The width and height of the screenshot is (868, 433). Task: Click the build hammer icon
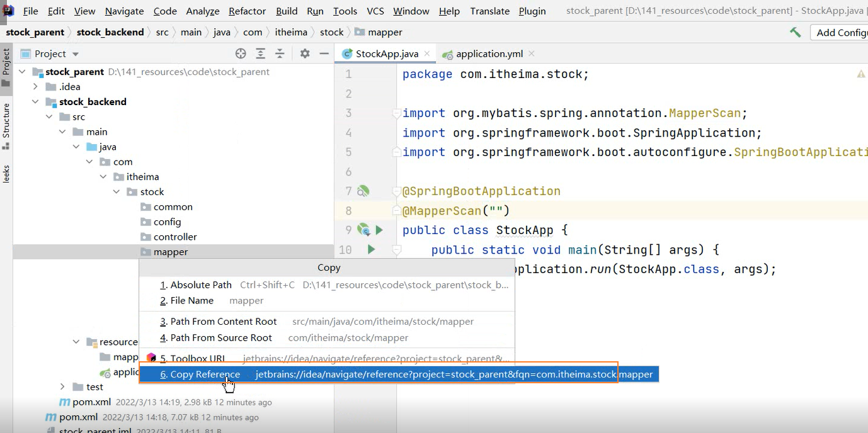[x=796, y=32]
